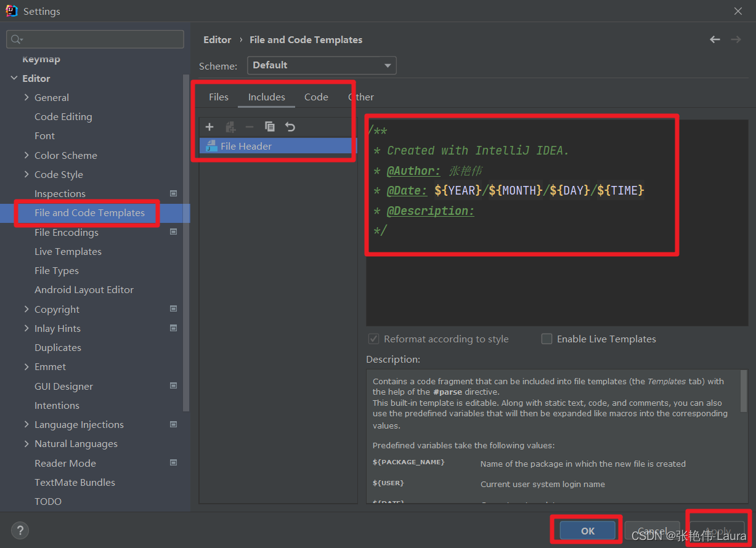Click the forward arrow navigation icon

[736, 39]
